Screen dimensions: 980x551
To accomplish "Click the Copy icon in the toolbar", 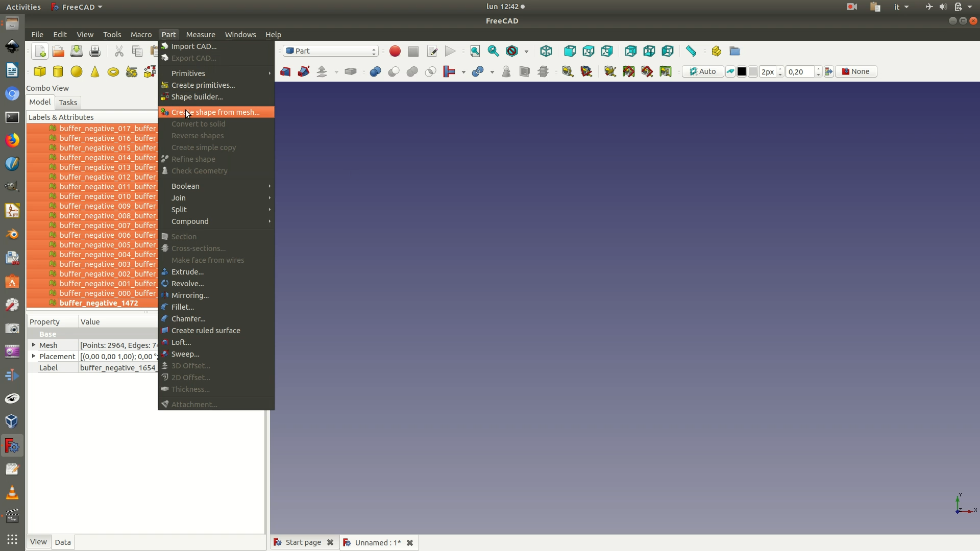I will (x=137, y=51).
